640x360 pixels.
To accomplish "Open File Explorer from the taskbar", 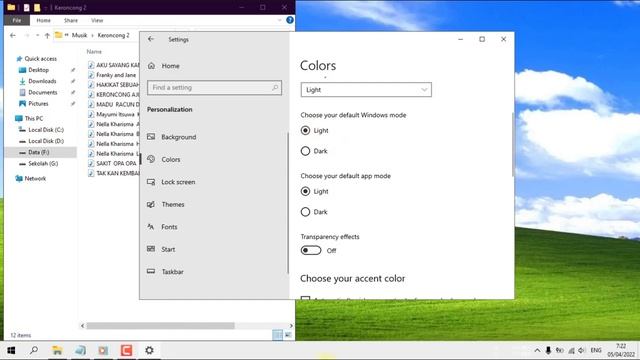I will [57, 350].
